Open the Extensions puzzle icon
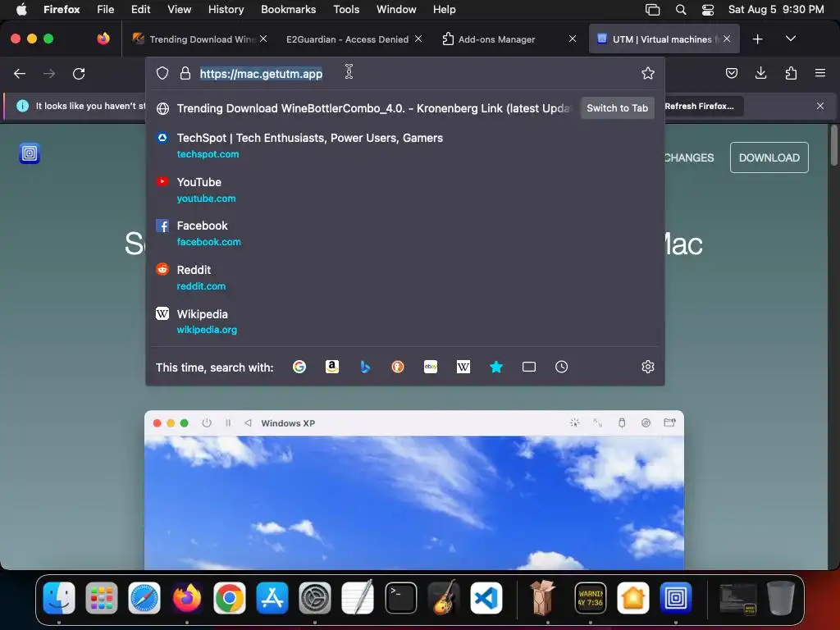 pos(791,73)
